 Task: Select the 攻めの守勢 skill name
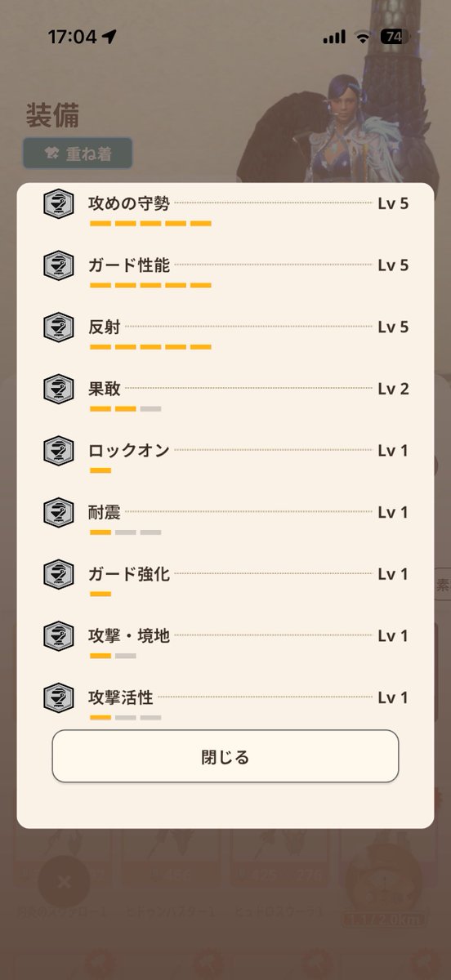(x=129, y=203)
